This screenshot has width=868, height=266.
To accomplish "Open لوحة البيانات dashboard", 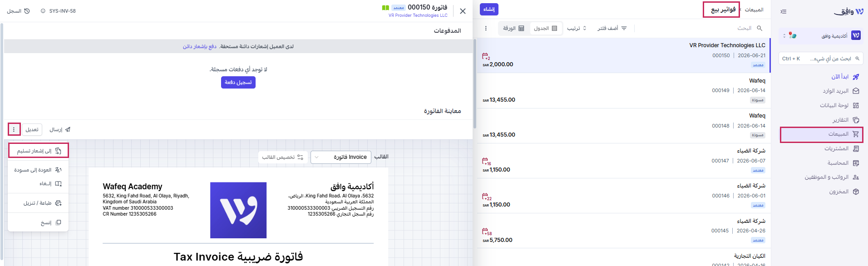I will [x=839, y=105].
